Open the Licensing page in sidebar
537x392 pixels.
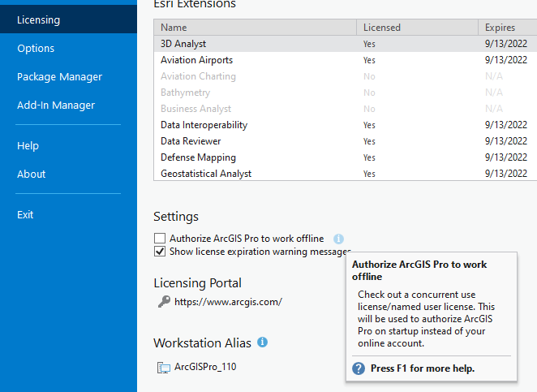[68, 19]
